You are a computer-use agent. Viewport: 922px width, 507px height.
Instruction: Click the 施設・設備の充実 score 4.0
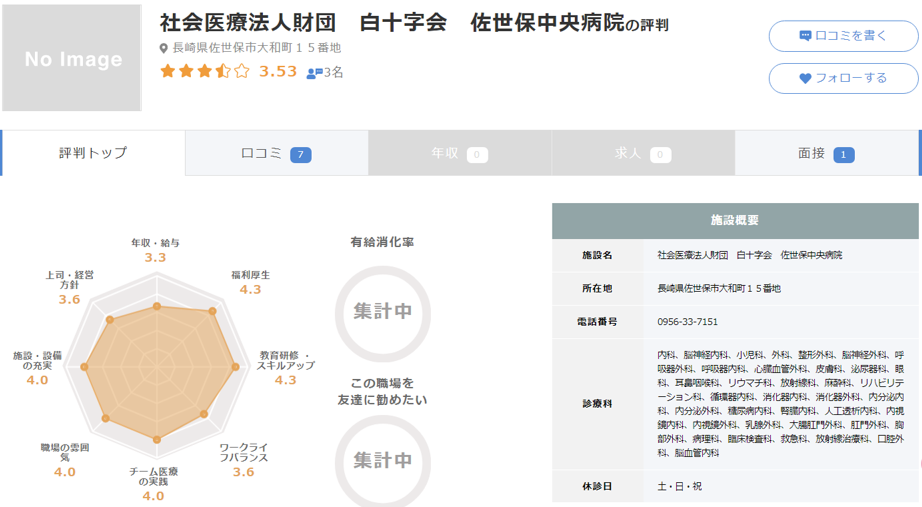[x=37, y=380]
